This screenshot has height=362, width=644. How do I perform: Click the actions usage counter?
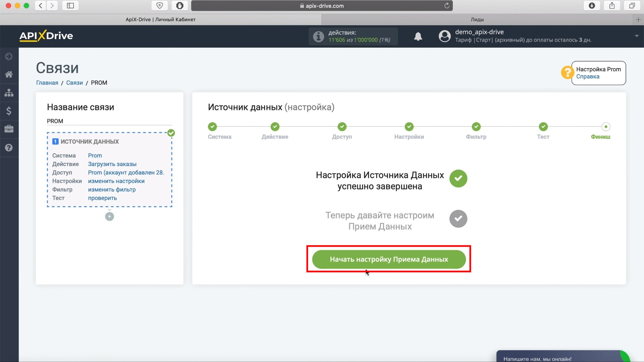point(353,36)
